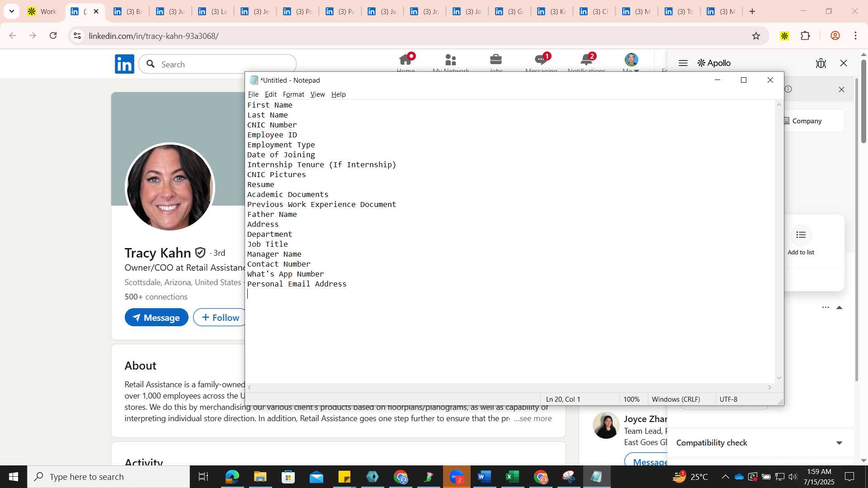This screenshot has width=868, height=488.
Task: Open Messaging icon with badge
Action: tap(541, 60)
